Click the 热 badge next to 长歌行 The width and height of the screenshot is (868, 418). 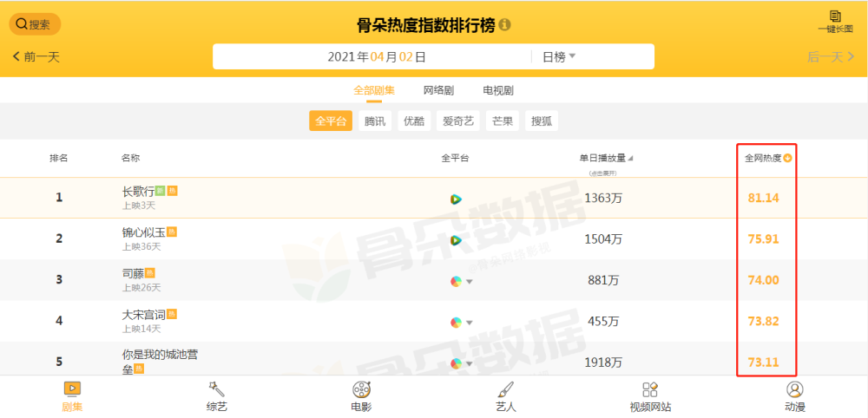tap(172, 191)
